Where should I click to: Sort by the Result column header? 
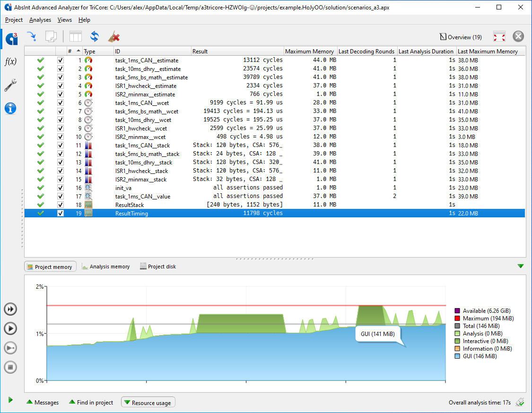(237, 51)
